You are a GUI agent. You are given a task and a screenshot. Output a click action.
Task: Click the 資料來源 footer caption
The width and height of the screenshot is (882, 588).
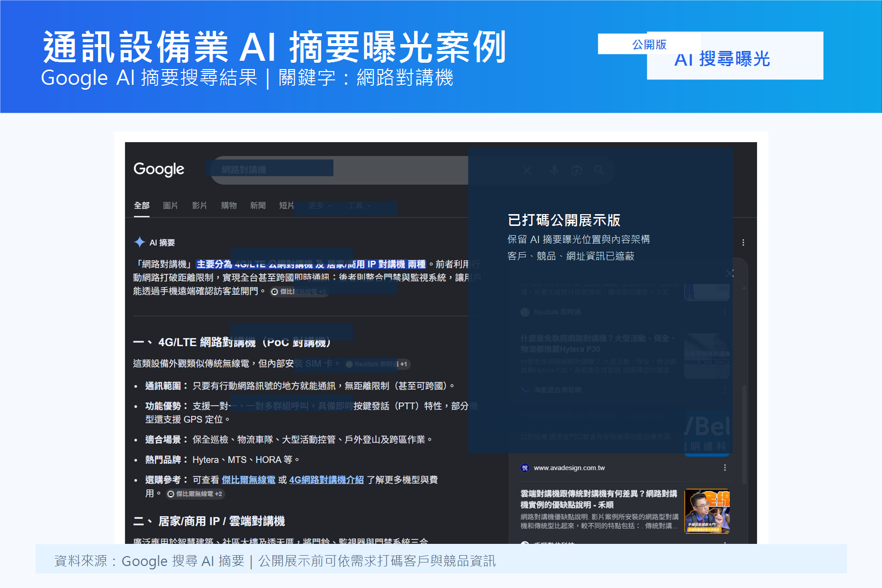[275, 561]
